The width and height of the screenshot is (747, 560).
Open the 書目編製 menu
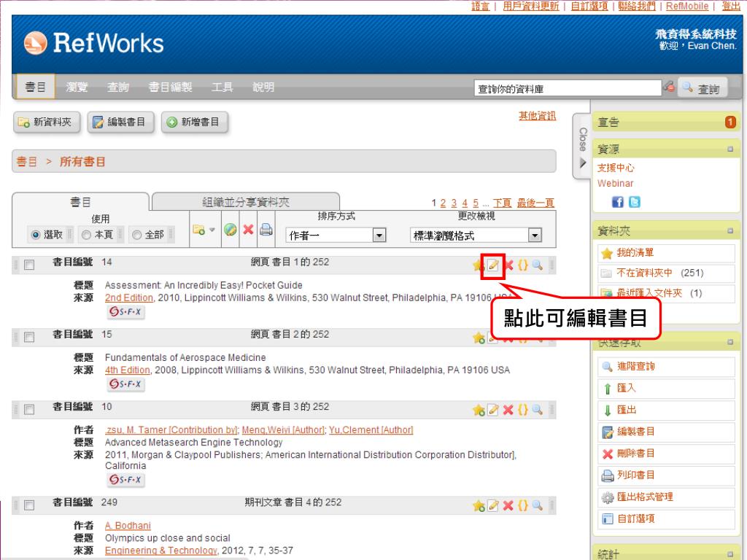[x=170, y=87]
